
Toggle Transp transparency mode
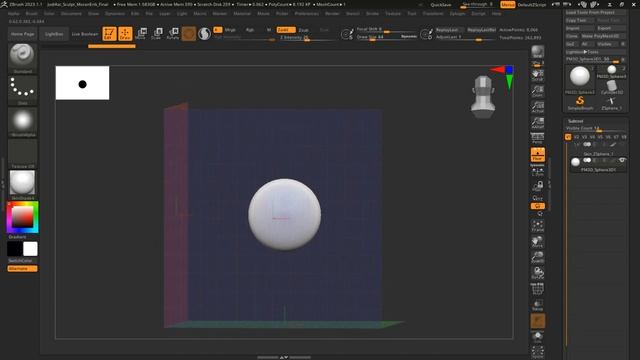pyautogui.click(x=538, y=305)
